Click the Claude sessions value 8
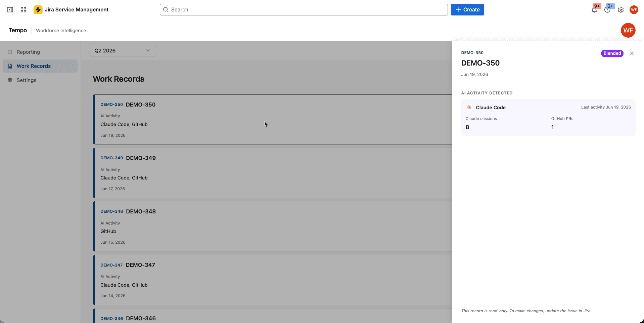Screen dimensions: 644x323 [467, 127]
